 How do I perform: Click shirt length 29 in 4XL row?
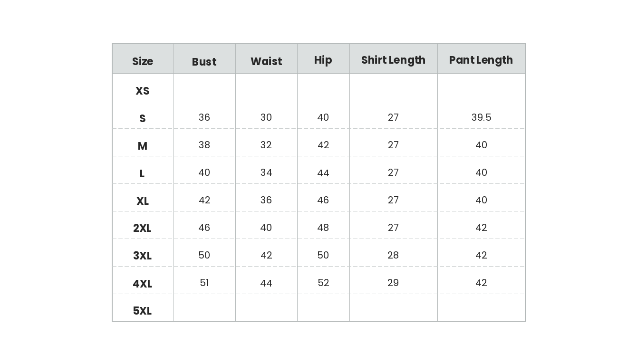393,283
